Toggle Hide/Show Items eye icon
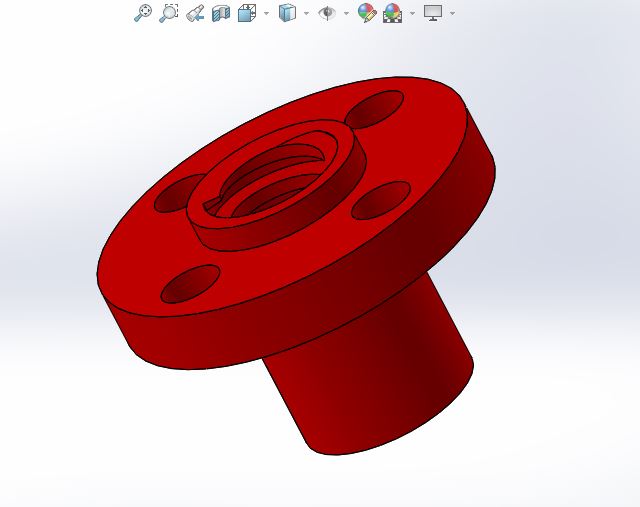Image resolution: width=640 pixels, height=507 pixels. point(327,13)
